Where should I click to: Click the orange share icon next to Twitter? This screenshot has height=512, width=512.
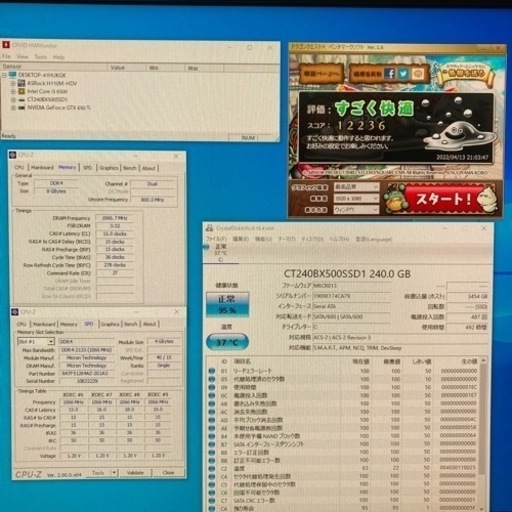point(418,74)
